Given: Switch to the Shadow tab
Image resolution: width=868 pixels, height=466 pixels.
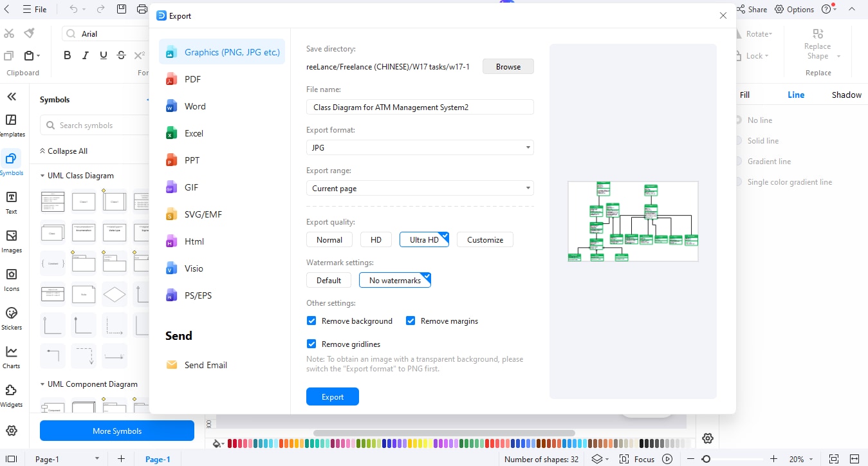Looking at the screenshot, I should point(846,95).
